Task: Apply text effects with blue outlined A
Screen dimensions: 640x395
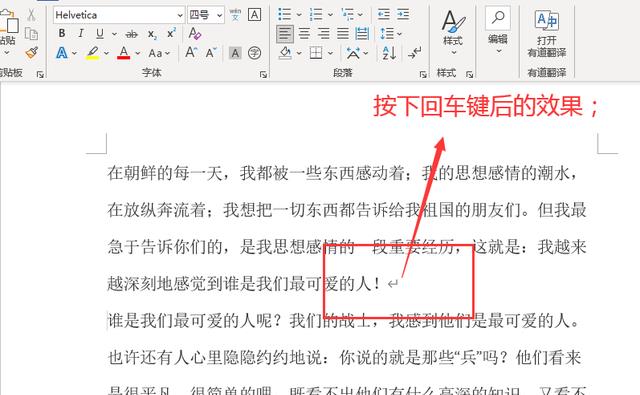Action: 62,53
